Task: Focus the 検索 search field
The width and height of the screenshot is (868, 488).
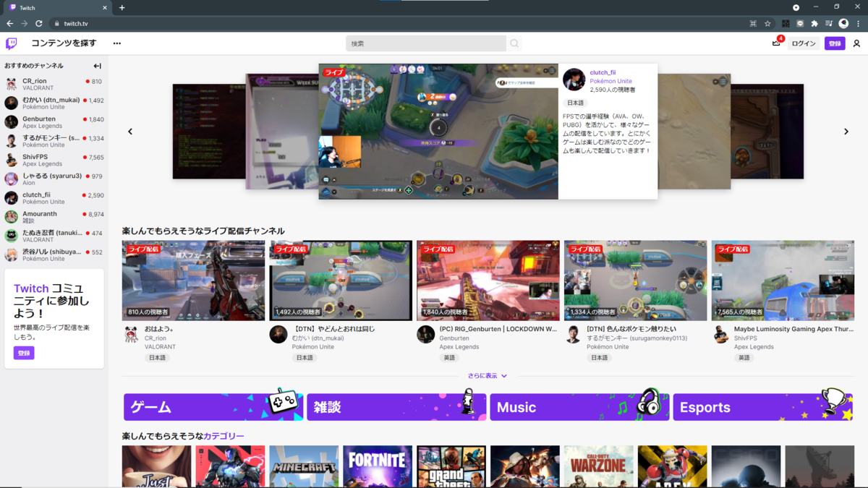Action: tap(426, 43)
